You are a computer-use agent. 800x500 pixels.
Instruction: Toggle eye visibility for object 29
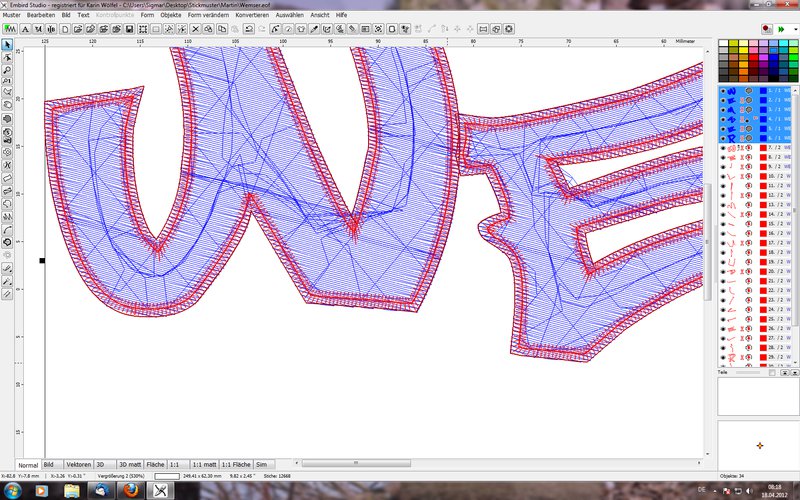pyautogui.click(x=722, y=357)
